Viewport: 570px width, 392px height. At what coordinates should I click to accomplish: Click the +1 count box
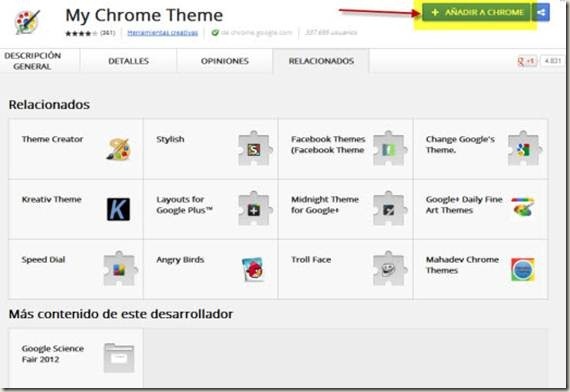[x=553, y=61]
